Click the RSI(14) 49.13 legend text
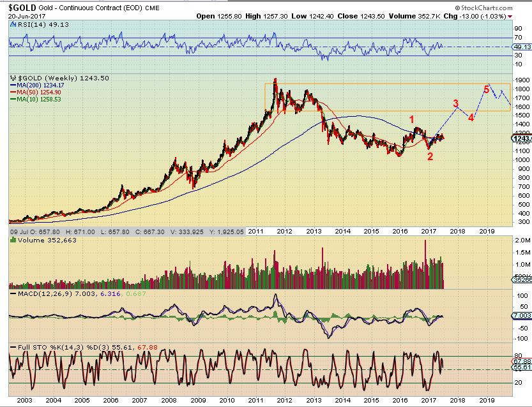Viewport: 532px width, 407px height. click(x=43, y=24)
